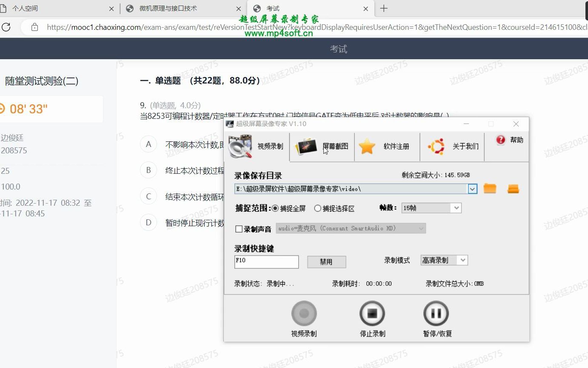
Task: Click the 录制文件总大小:0MB text
Action: [455, 284]
